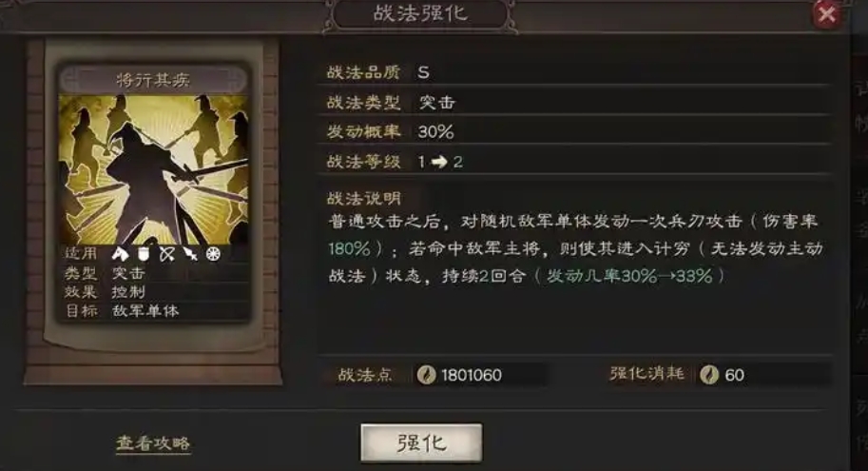Screen dimensions: 868x471
Task: Close the 战法强化 dialog with red X
Action: 827,14
